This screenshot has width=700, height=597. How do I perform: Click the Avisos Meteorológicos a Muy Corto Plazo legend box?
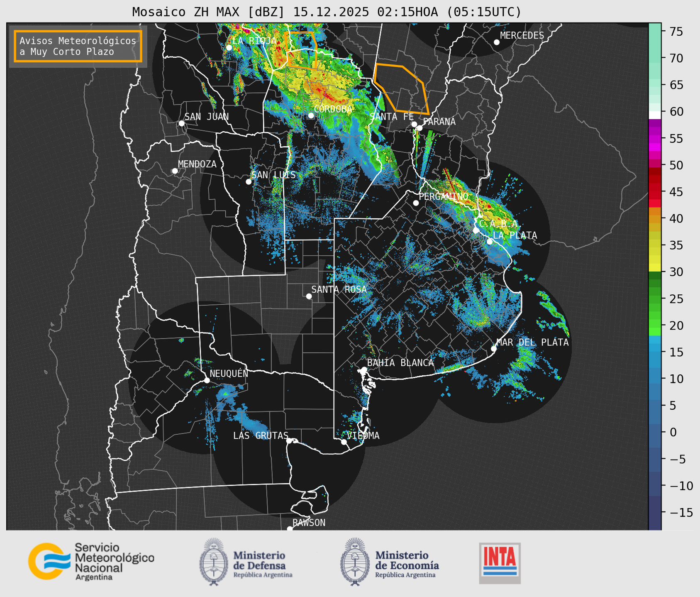(x=78, y=46)
